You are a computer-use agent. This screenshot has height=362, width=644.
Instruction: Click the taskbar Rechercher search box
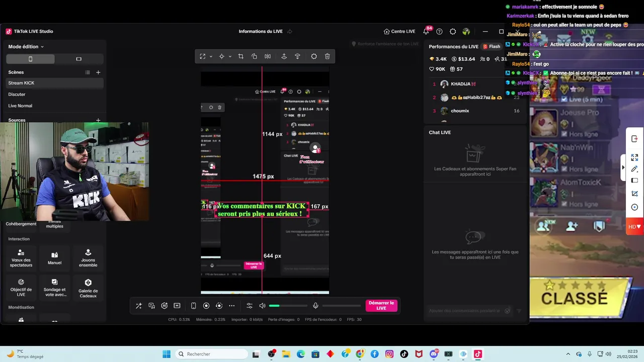211,354
